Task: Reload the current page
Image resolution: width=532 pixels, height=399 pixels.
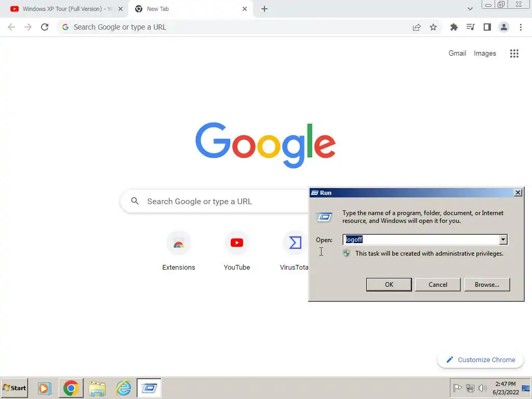Action: (x=45, y=27)
